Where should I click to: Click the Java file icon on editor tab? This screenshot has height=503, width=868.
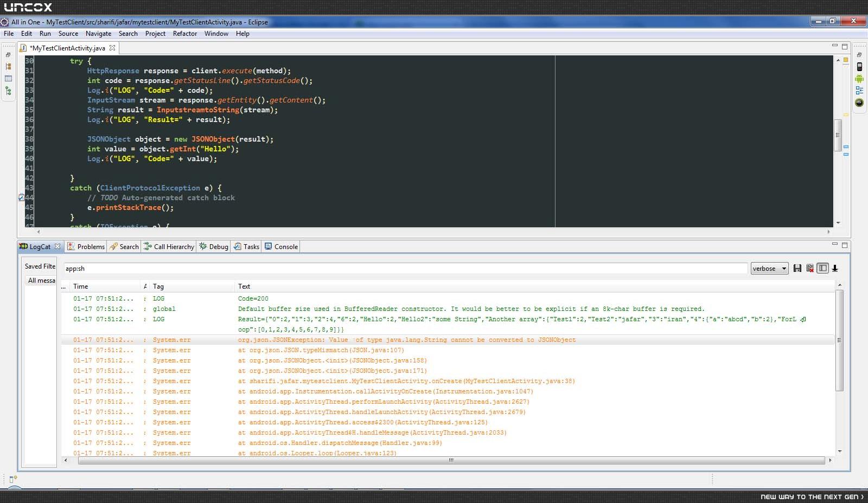tap(23, 48)
